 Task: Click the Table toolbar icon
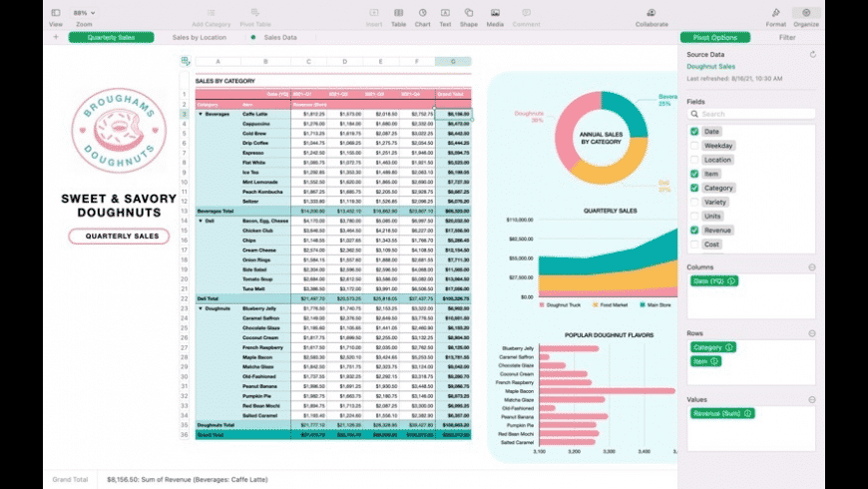(x=398, y=13)
